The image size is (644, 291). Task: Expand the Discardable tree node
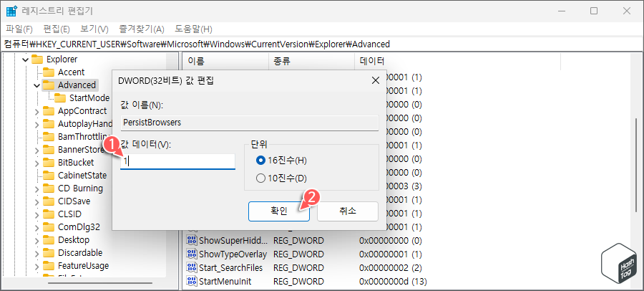pyautogui.click(x=37, y=253)
